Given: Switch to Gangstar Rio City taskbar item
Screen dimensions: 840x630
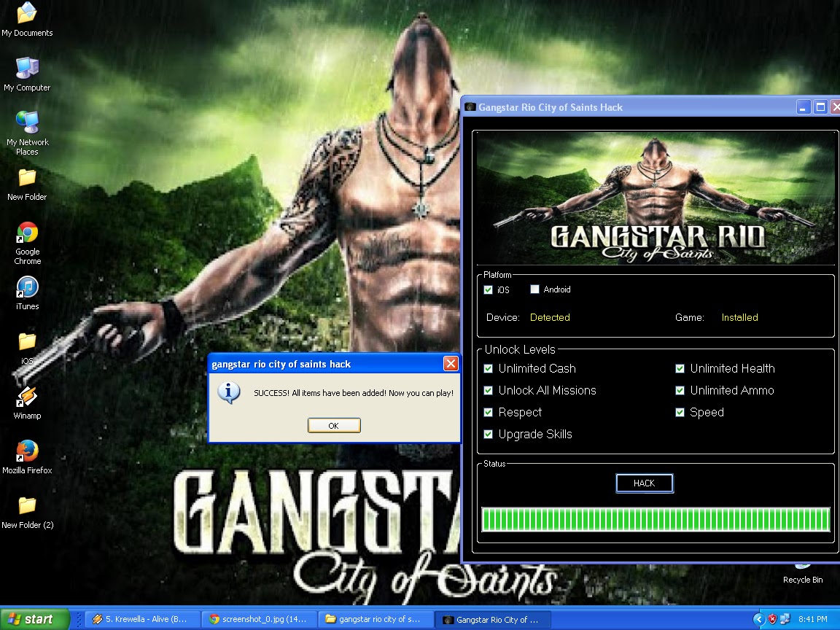Looking at the screenshot, I should click(x=491, y=619).
